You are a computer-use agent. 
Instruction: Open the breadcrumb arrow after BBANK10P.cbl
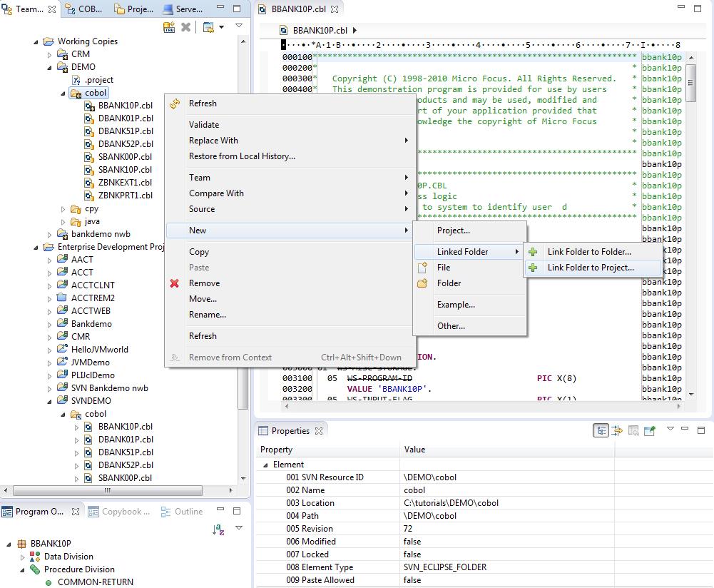click(355, 31)
